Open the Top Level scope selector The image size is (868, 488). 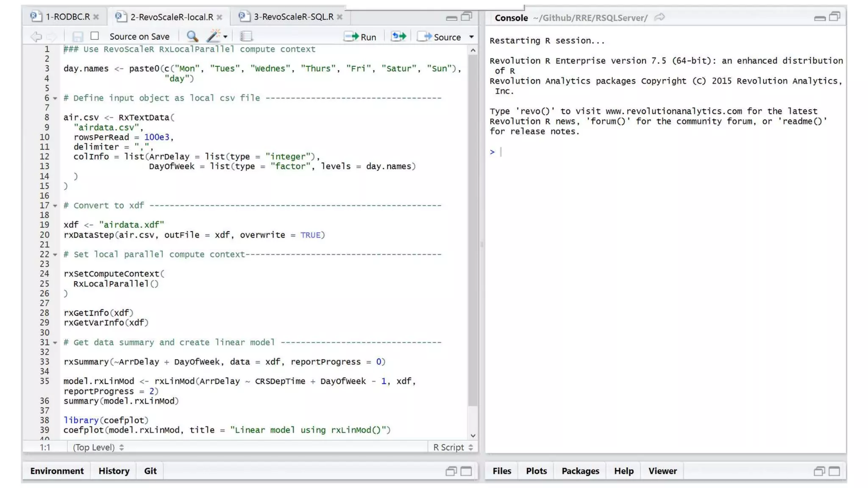click(98, 447)
